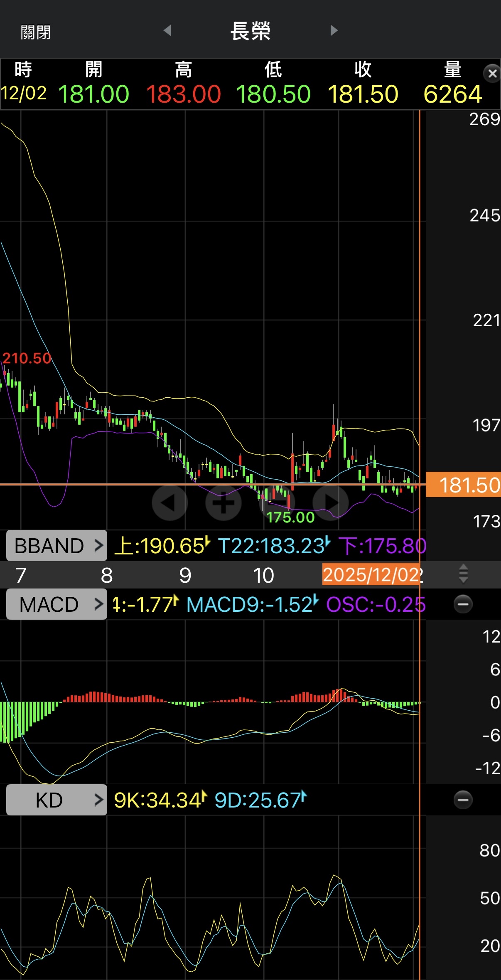Tap month 9 on the time axis
The image size is (501, 980).
point(185,575)
